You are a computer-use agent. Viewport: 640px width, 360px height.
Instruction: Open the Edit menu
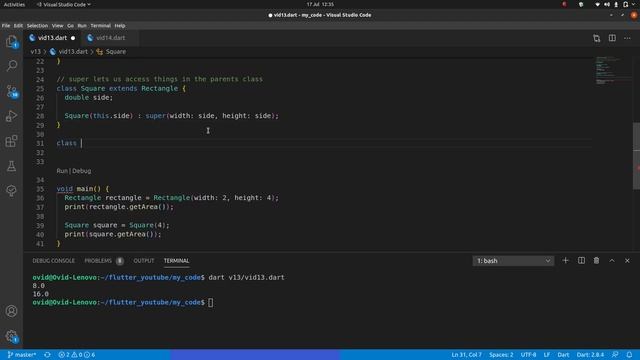click(18, 26)
